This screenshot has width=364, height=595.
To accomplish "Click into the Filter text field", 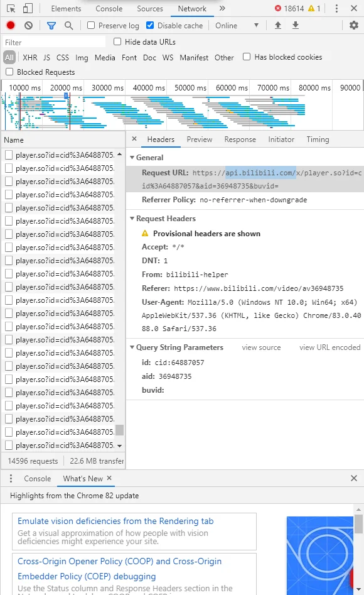I will click(54, 42).
